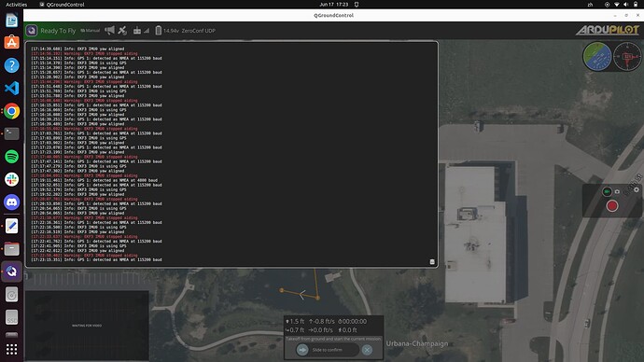
Task: Switch to photo mode camera icon
Action: (x=617, y=191)
